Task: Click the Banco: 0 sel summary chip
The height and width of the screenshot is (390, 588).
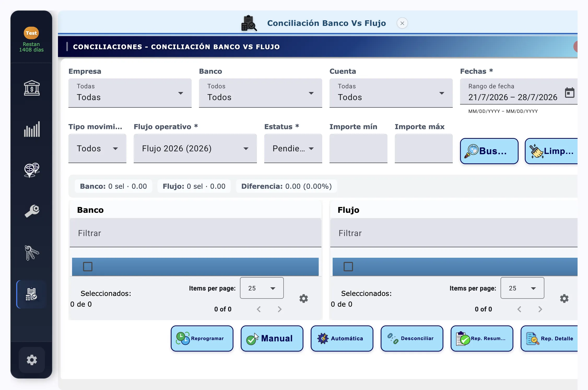Action: (x=113, y=186)
